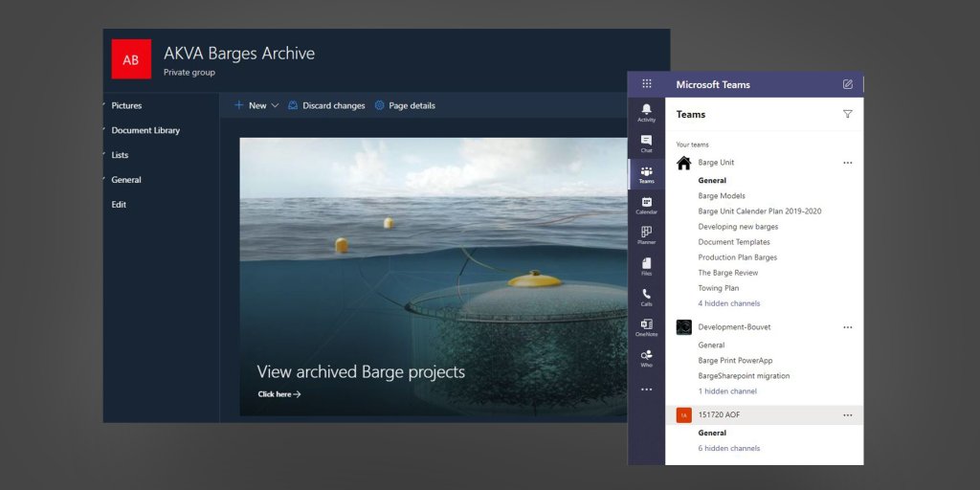This screenshot has height=490, width=980.
Task: Open the Calendar in Teams sidebar
Action: [x=646, y=204]
